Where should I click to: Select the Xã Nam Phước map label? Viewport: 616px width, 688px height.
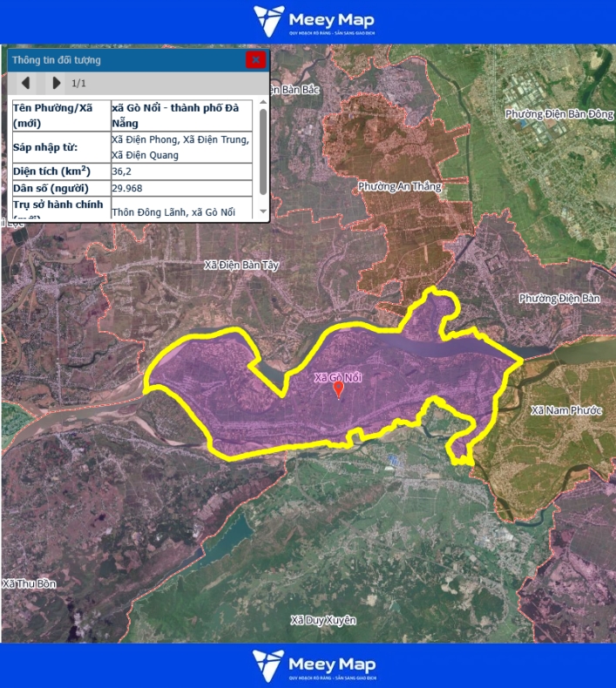(x=565, y=409)
